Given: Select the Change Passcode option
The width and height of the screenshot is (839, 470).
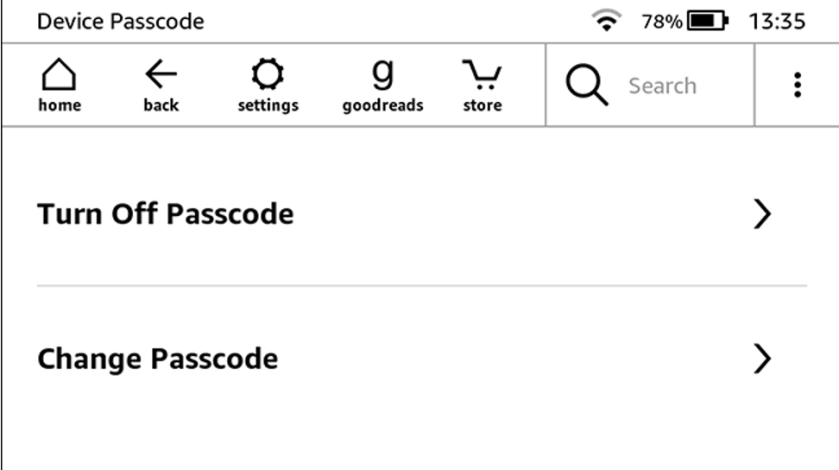Looking at the screenshot, I should [157, 358].
